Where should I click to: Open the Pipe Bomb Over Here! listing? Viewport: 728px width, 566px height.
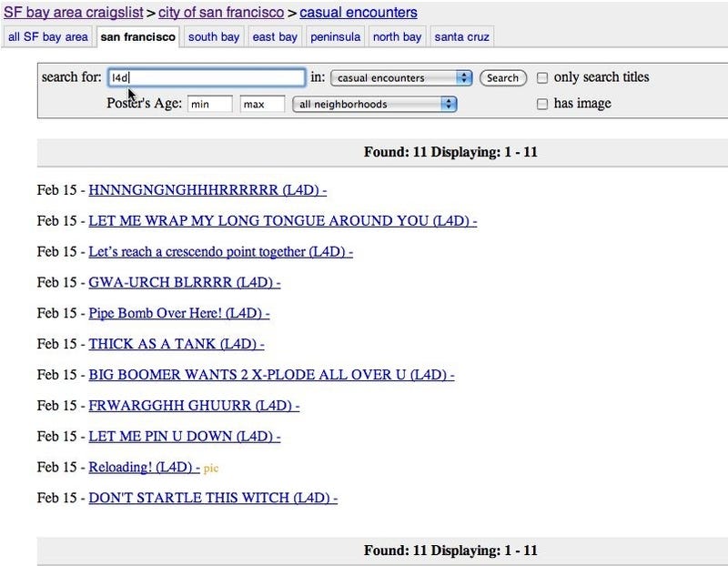point(179,313)
